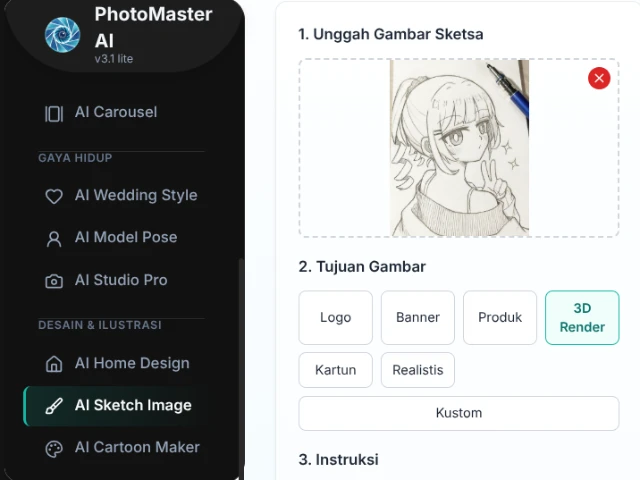Click the sidebar vertical scrollbar

point(241,367)
